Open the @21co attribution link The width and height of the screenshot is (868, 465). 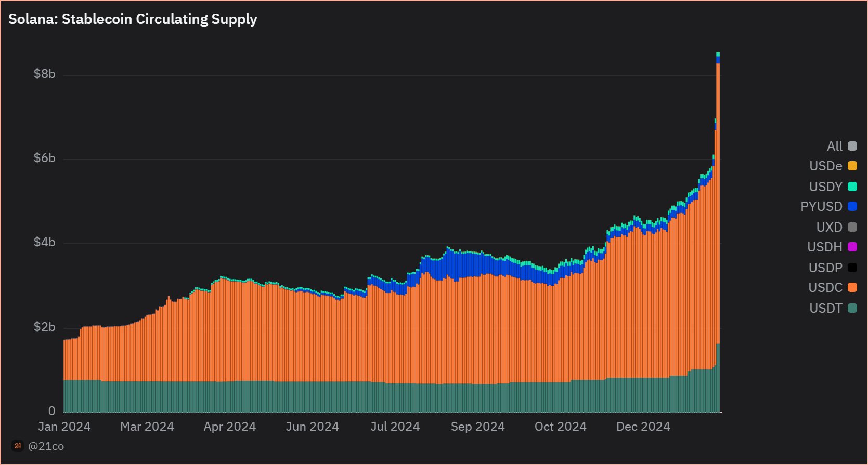(46, 446)
